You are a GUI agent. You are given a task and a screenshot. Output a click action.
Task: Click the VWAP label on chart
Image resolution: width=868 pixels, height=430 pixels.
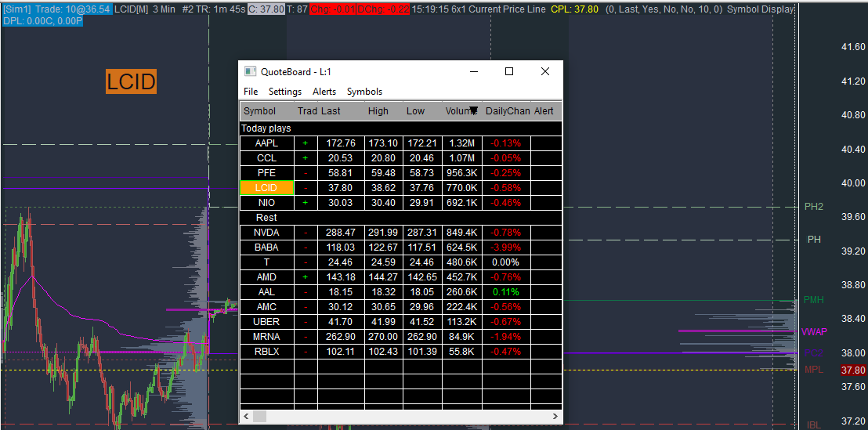click(815, 332)
